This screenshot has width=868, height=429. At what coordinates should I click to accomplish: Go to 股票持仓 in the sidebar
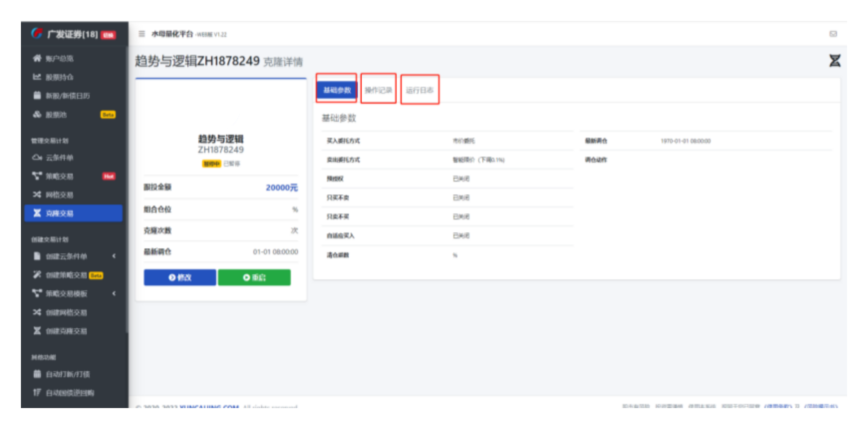click(x=59, y=77)
